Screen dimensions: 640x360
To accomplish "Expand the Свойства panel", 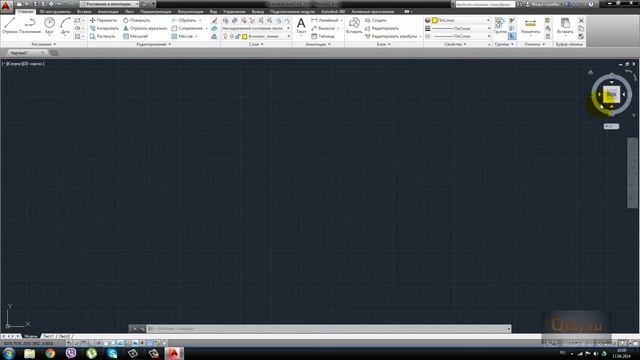I will (455, 44).
